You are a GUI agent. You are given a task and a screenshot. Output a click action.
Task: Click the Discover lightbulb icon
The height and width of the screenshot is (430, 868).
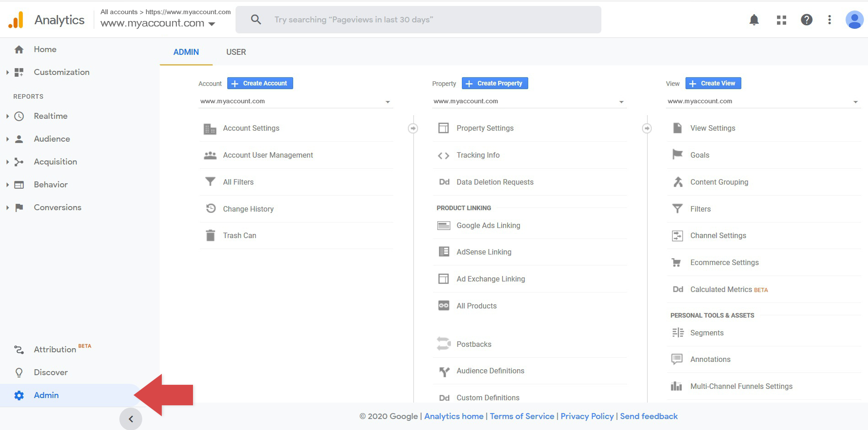[19, 372]
